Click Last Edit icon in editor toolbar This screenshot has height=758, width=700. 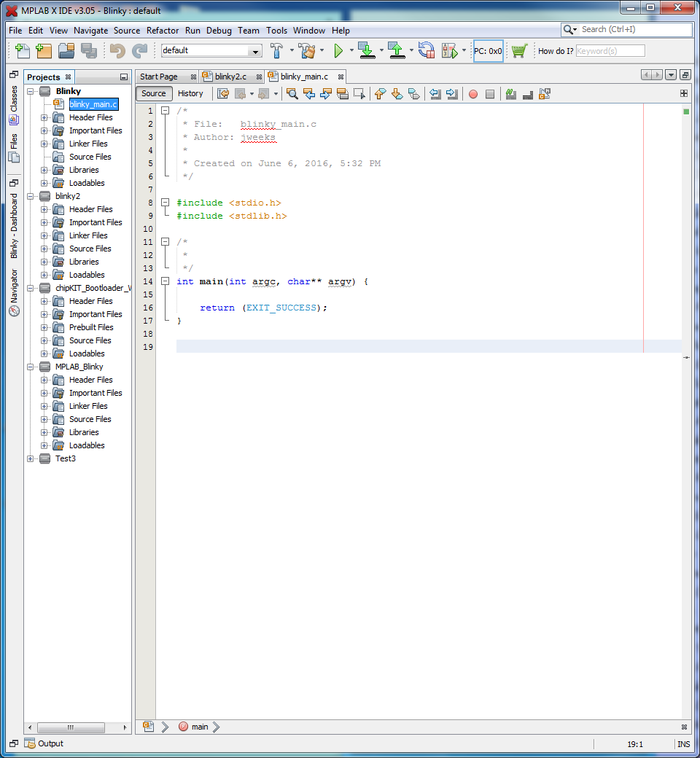click(x=222, y=94)
